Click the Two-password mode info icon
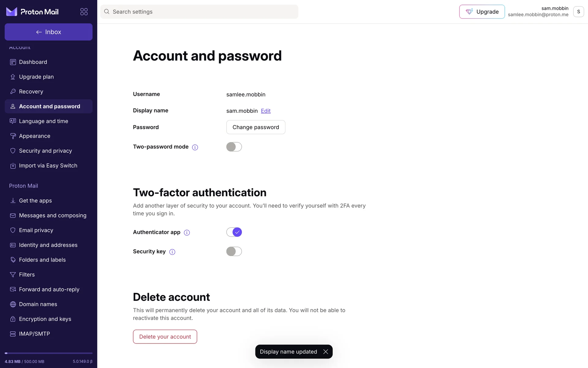 click(x=195, y=147)
